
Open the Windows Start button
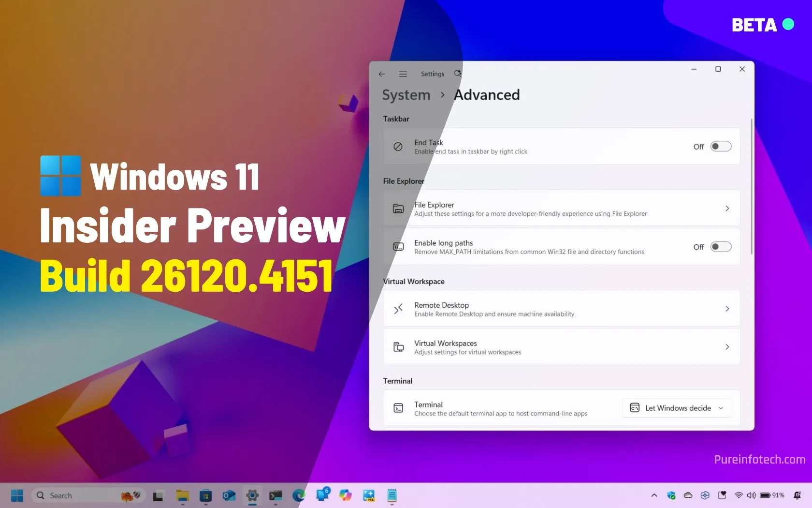(x=17, y=495)
